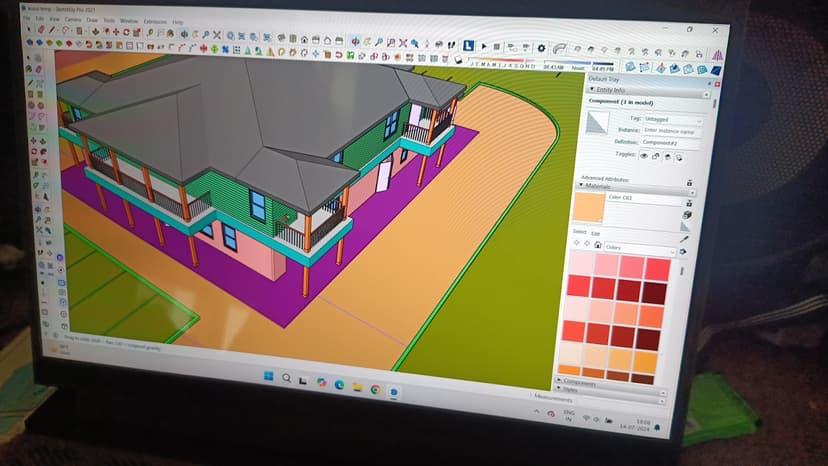Activate the Walk footprints tool
828x466 pixels.
coord(451,44)
